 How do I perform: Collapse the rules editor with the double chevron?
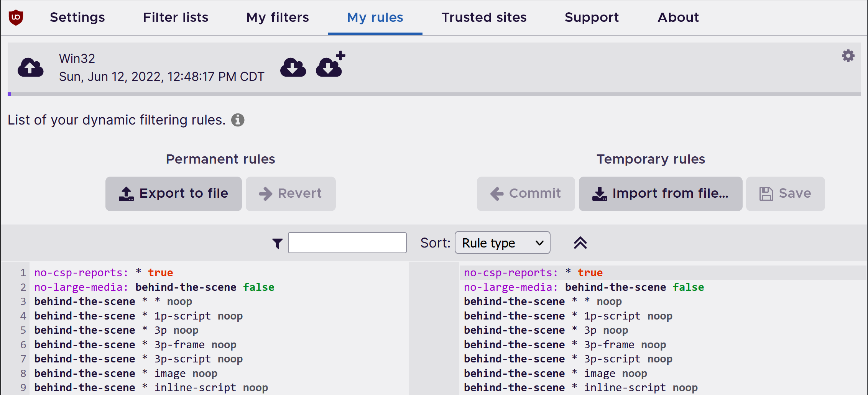(580, 243)
